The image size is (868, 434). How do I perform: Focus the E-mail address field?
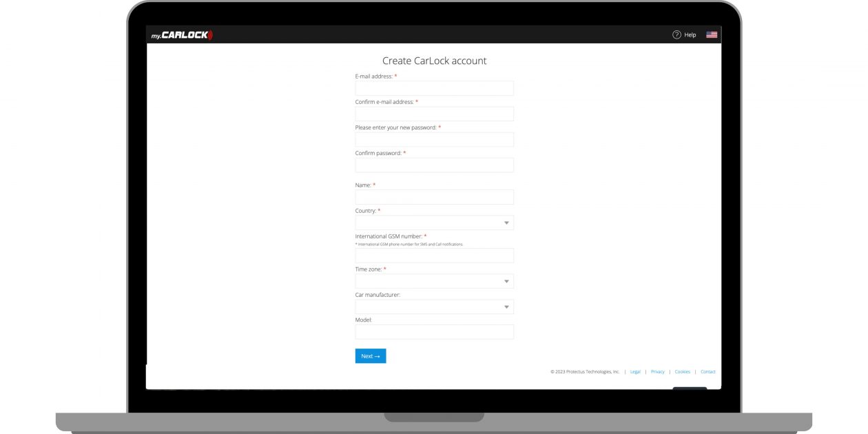point(434,88)
